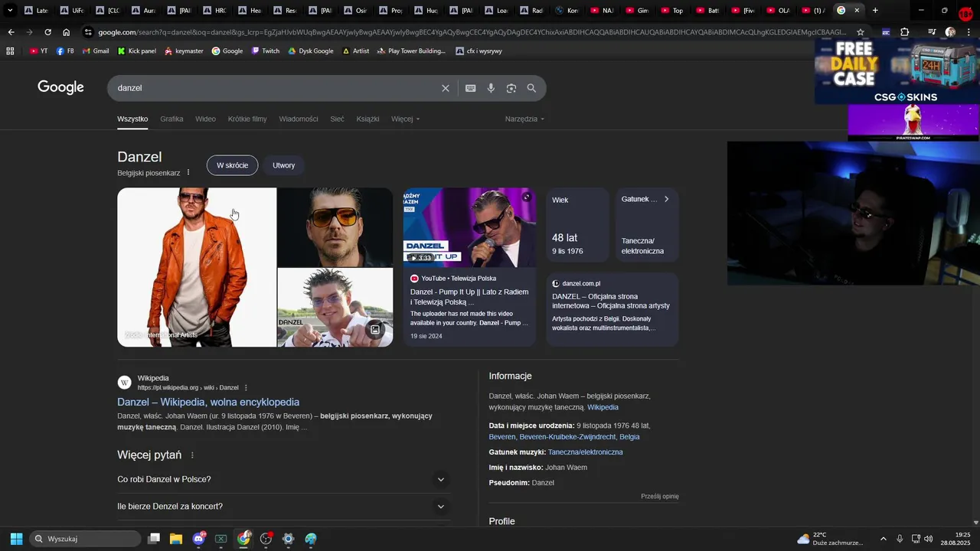Viewport: 980px width, 551px height.
Task: Open the extensions puzzle icon
Action: pyautogui.click(x=905, y=32)
